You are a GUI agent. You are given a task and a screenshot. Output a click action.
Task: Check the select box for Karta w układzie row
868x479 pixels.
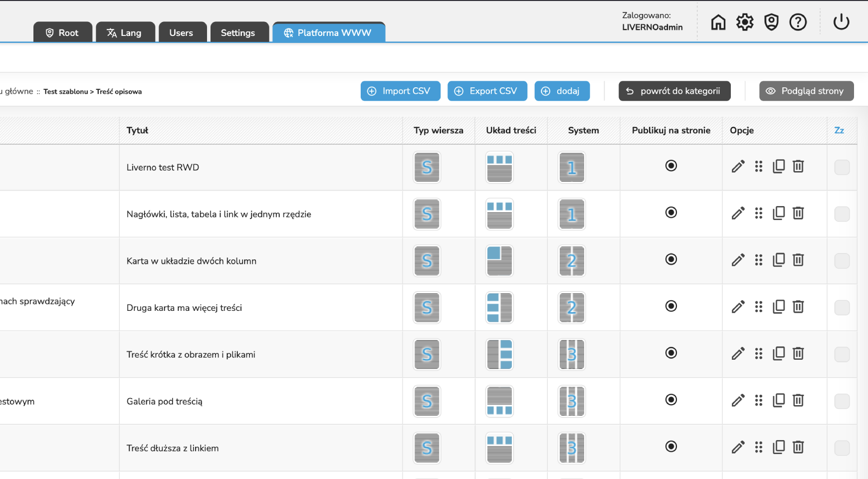pyautogui.click(x=842, y=261)
